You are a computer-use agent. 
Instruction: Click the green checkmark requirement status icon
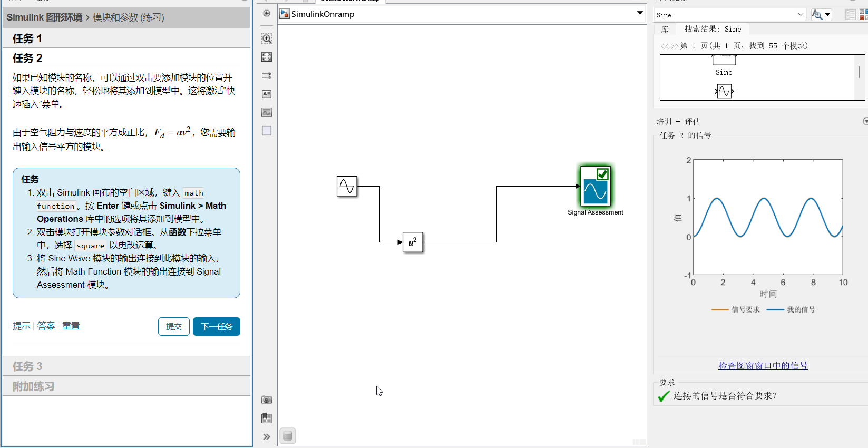click(x=664, y=396)
